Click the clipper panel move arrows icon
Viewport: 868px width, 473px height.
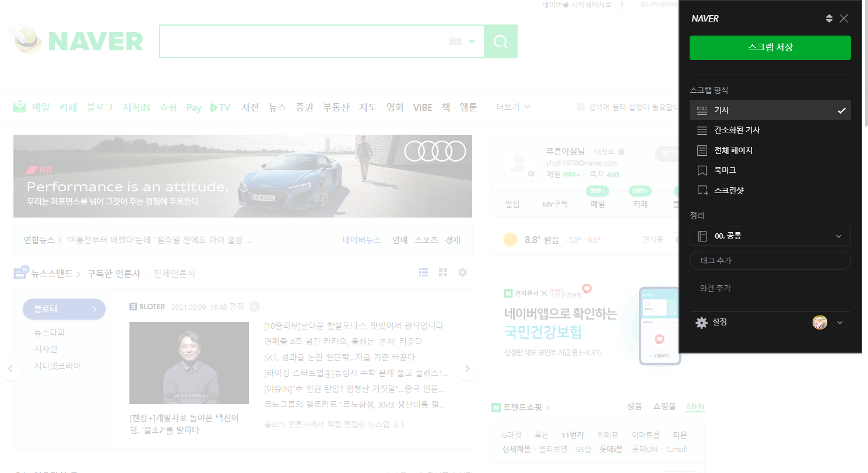click(x=830, y=19)
